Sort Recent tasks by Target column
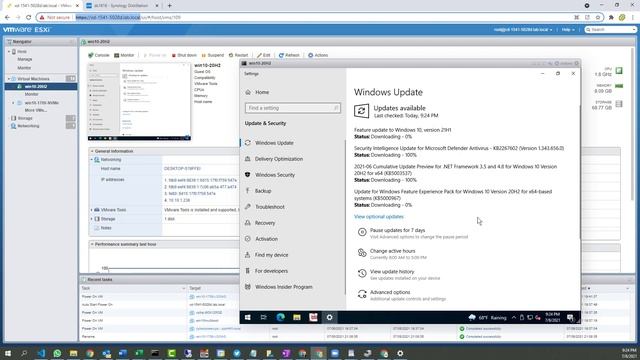The image size is (640, 360). pyautogui.click(x=229, y=288)
